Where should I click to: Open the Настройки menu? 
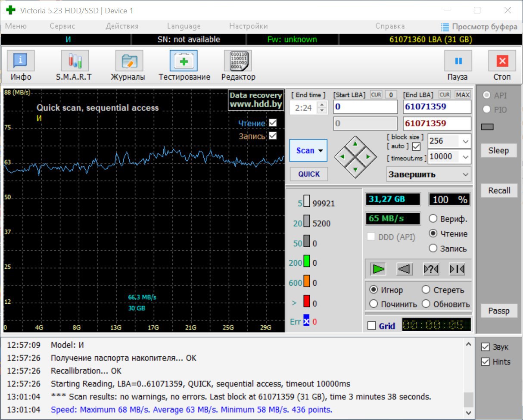tap(248, 26)
